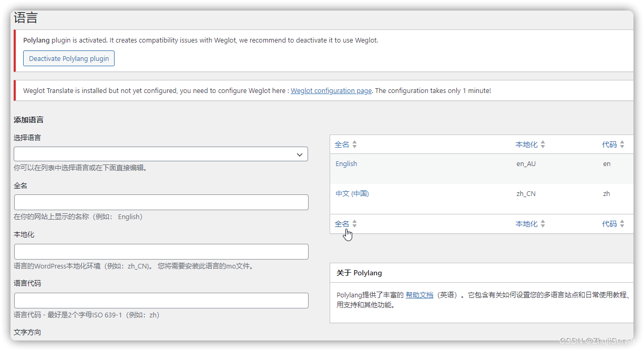Screen dimensions: 644x351
Task: Sort by 本地化 in table header
Action: click(526, 144)
